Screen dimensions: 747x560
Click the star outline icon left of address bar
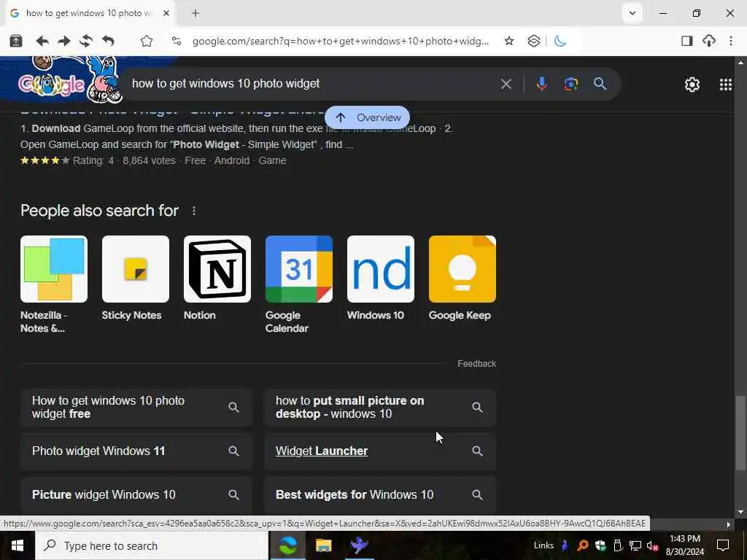(x=146, y=41)
